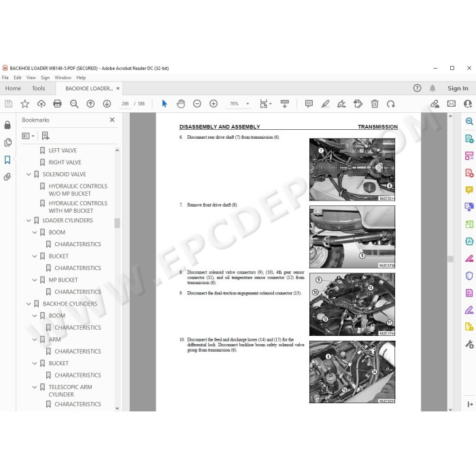
Task: Open the Window menu
Action: coord(63,78)
